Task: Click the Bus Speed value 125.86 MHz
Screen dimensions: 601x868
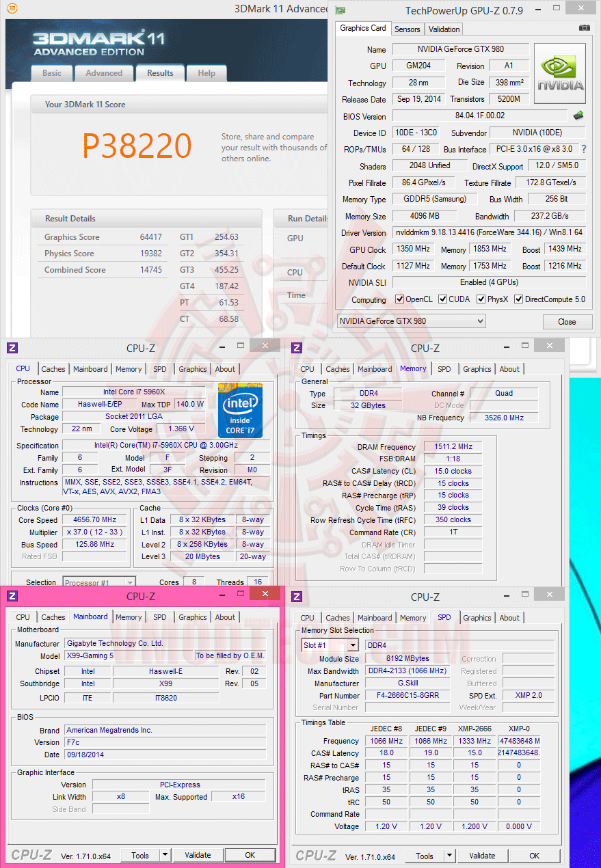Action: tap(95, 545)
